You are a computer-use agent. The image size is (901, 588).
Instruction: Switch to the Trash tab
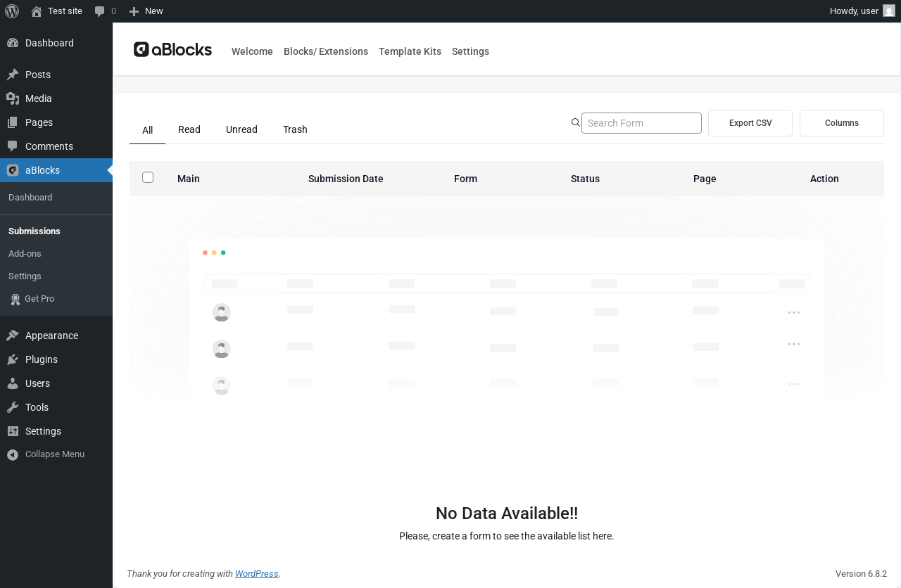pos(295,129)
